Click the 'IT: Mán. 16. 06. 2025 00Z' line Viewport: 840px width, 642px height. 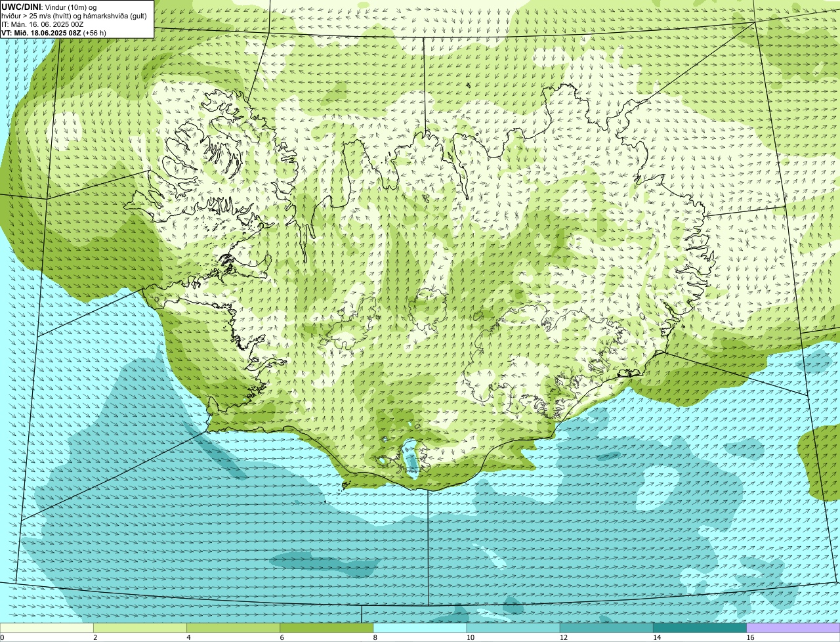coord(43,24)
